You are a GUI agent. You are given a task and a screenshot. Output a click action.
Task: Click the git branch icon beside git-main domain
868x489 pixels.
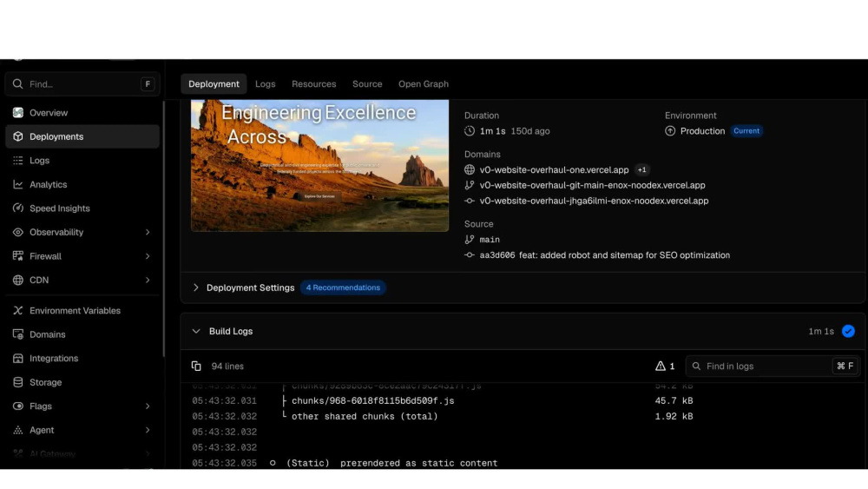pyautogui.click(x=470, y=186)
